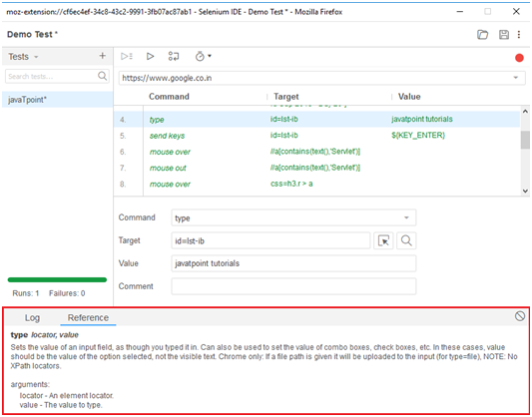Image resolution: width=532 pixels, height=417 pixels.
Task: Select the javaTpoint test
Action: point(57,100)
